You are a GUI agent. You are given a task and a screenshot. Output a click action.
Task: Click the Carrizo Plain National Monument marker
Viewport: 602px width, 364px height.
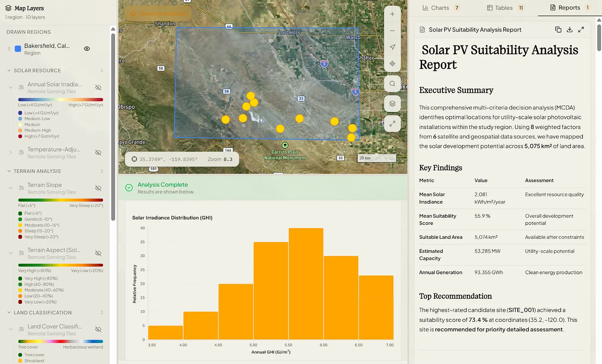click(284, 145)
